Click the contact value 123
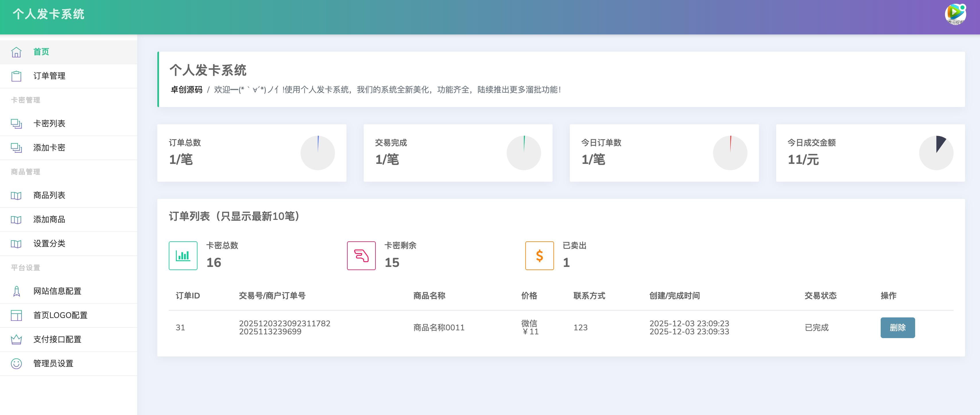This screenshot has width=980, height=415. (580, 327)
